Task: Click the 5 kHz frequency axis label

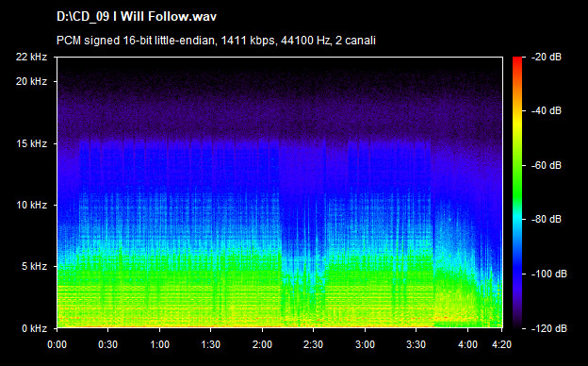Action: tap(34, 266)
